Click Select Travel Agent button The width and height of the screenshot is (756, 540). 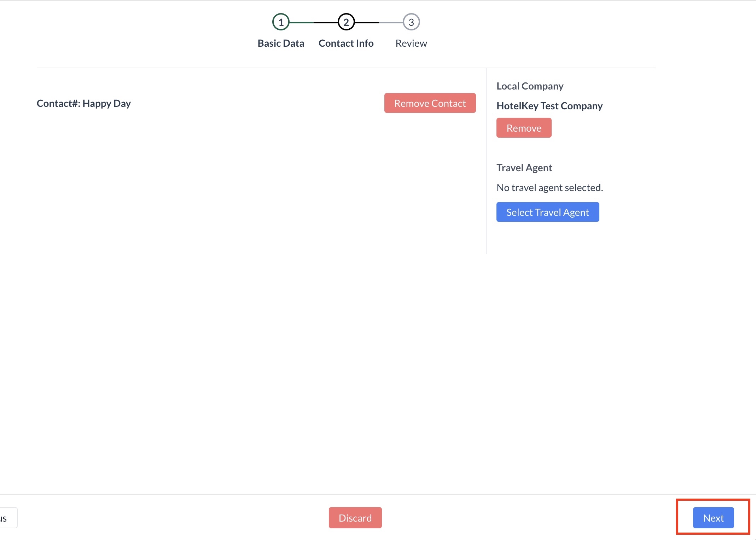(x=547, y=212)
